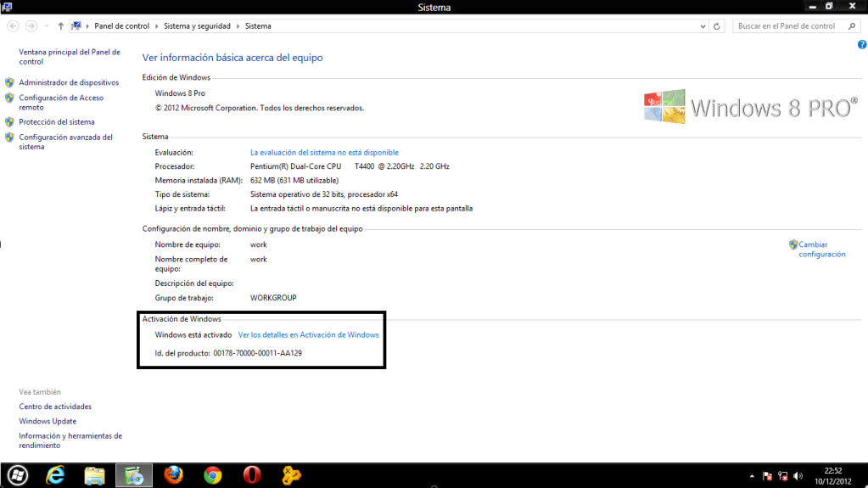
Task: Click the computer icon in the address bar
Action: (76, 26)
